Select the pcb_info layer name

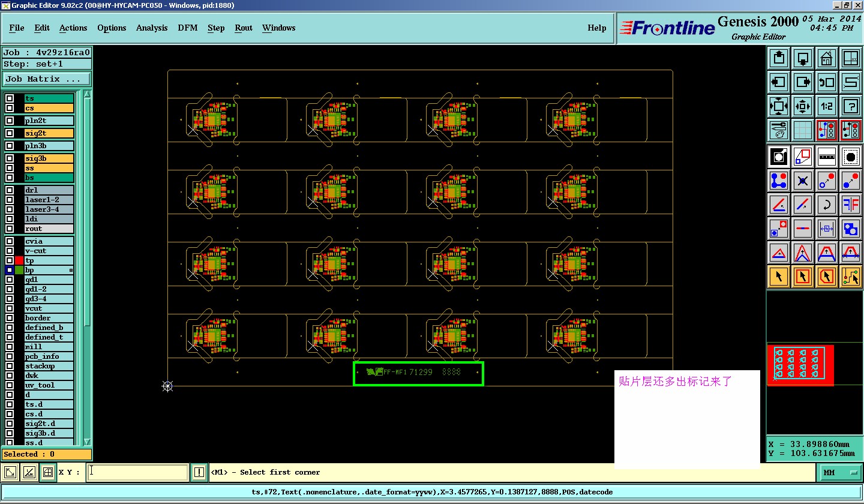[x=49, y=356]
